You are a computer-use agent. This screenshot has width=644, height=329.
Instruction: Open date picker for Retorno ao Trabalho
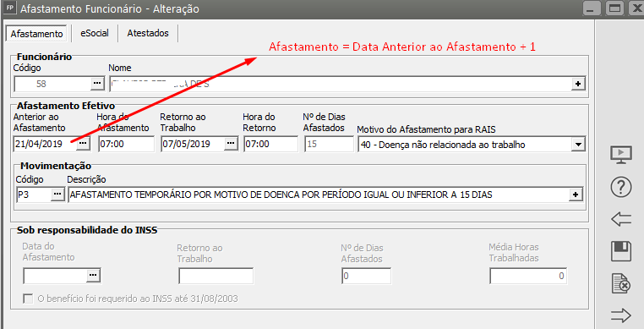click(231, 144)
